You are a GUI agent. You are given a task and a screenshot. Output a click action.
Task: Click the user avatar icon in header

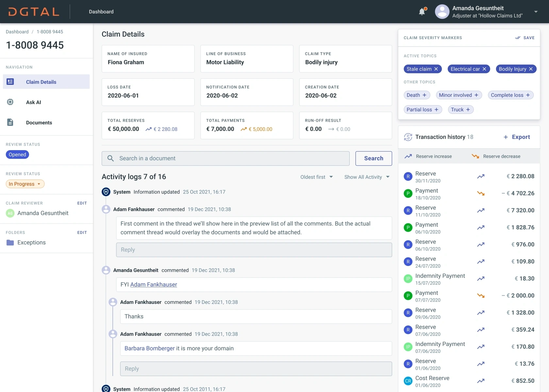point(442,12)
